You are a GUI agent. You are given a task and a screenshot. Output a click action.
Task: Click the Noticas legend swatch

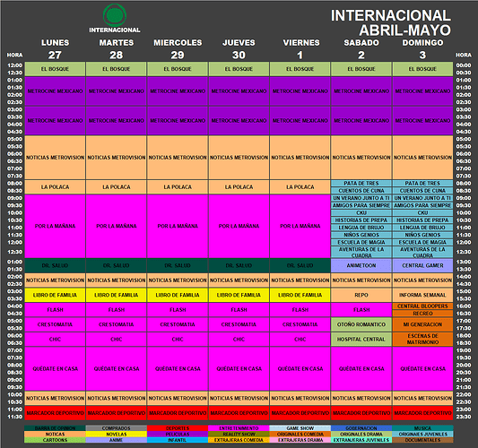pyautogui.click(x=55, y=434)
